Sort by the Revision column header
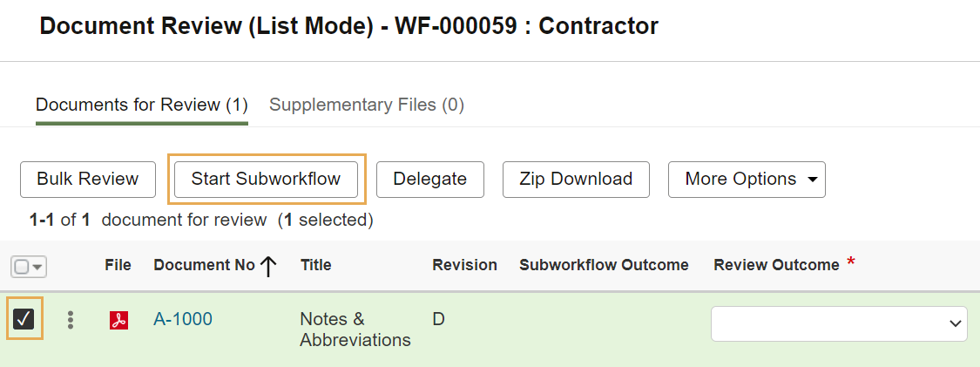The width and height of the screenshot is (980, 367). (464, 265)
